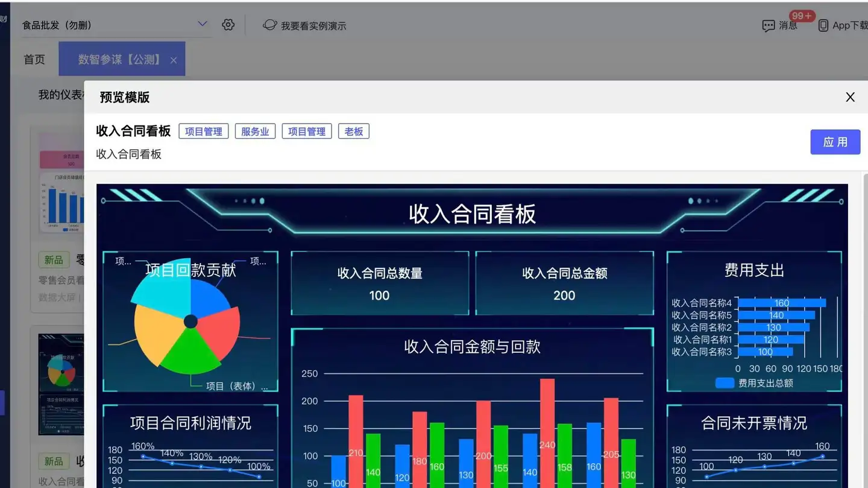
Task: Click the 费用支出总额 blue legend swatch
Action: [725, 383]
